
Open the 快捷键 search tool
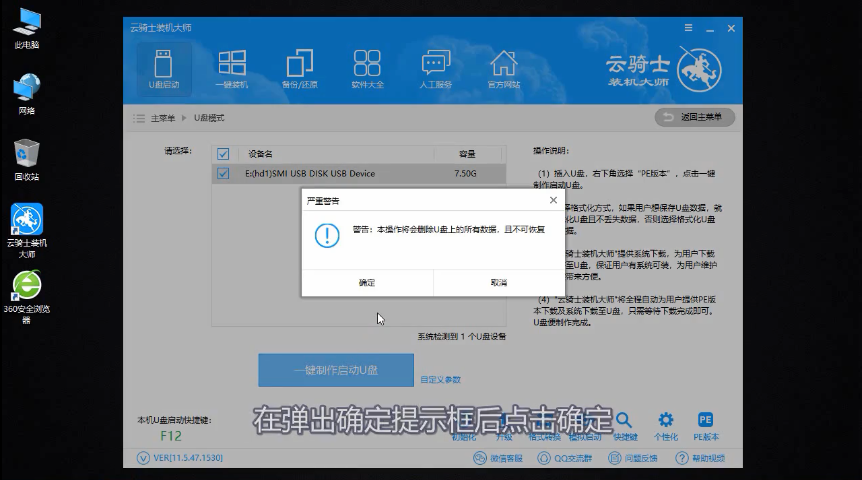pos(625,426)
